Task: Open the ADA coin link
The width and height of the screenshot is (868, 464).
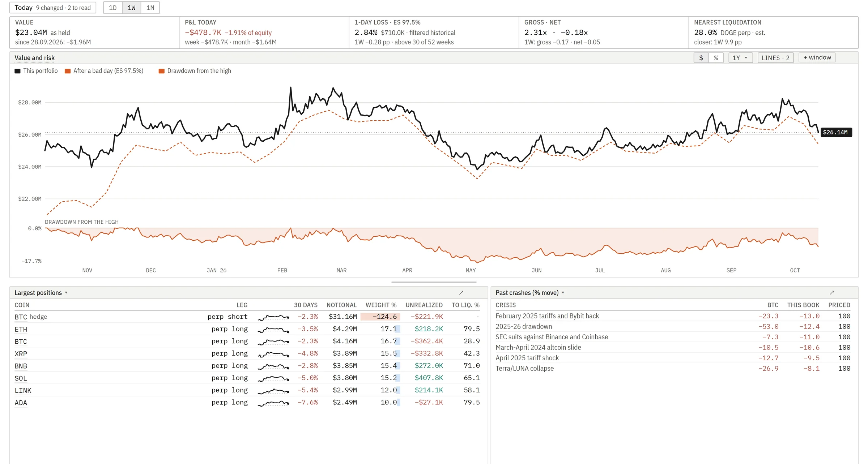Action: (x=21, y=403)
